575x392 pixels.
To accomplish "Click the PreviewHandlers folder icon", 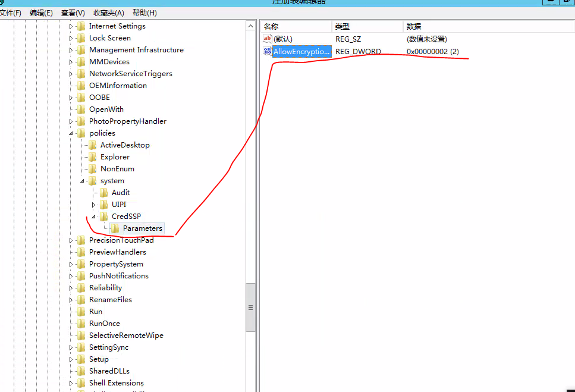I will [81, 252].
